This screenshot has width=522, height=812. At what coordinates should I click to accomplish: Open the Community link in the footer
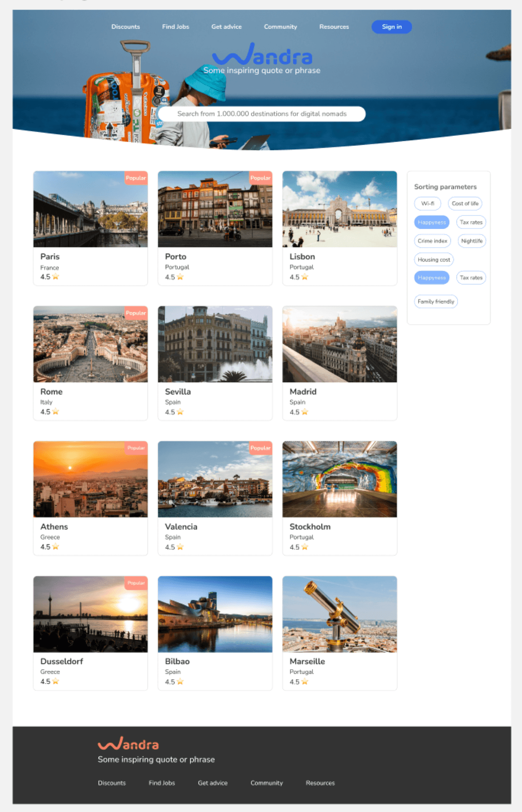[x=266, y=783]
